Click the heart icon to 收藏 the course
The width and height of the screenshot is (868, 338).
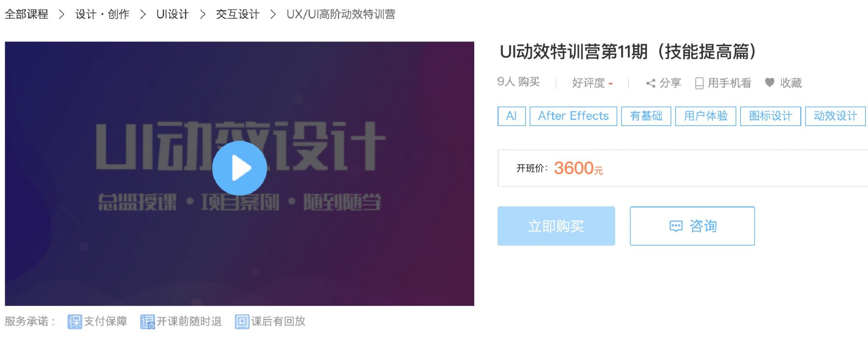point(770,83)
